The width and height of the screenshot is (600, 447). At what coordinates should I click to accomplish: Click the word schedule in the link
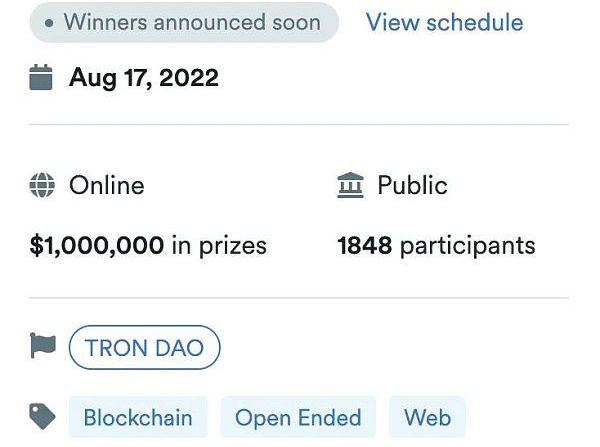click(x=475, y=22)
